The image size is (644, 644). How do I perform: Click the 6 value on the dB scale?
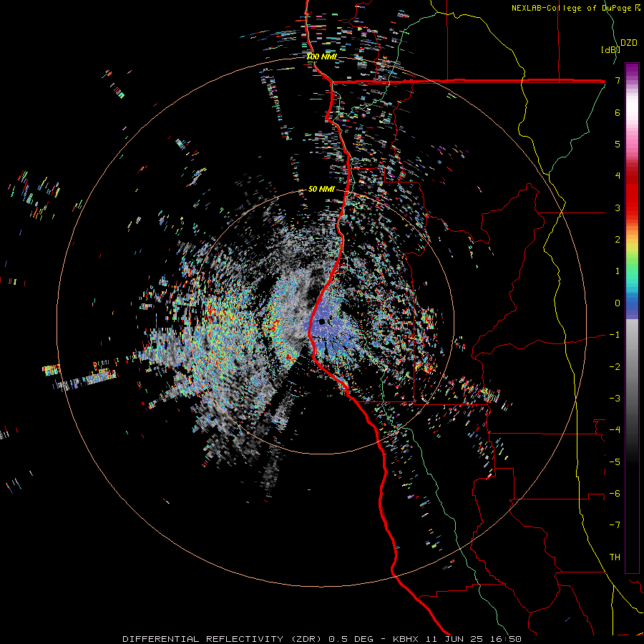(x=618, y=112)
